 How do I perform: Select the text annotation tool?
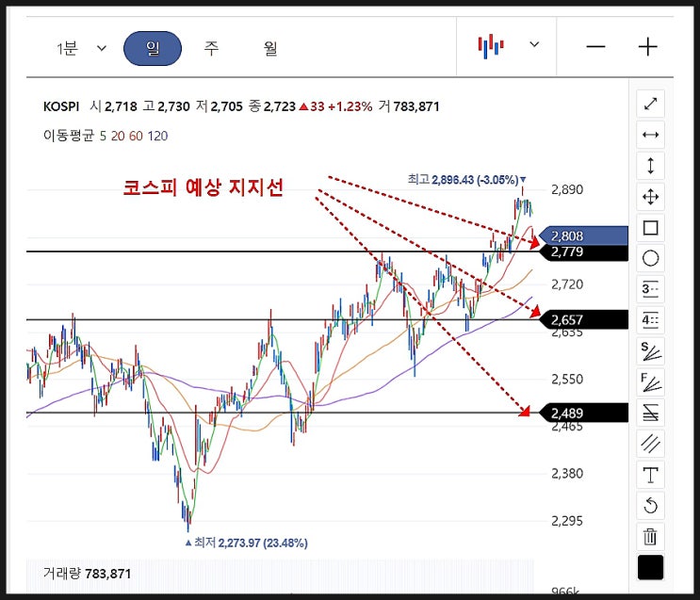pyautogui.click(x=650, y=475)
